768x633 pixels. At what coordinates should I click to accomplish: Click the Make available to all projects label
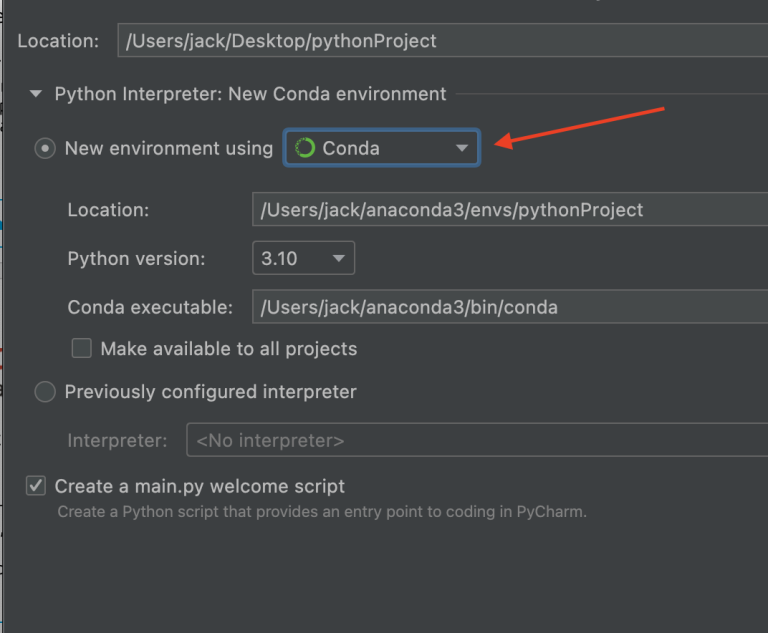pos(228,349)
